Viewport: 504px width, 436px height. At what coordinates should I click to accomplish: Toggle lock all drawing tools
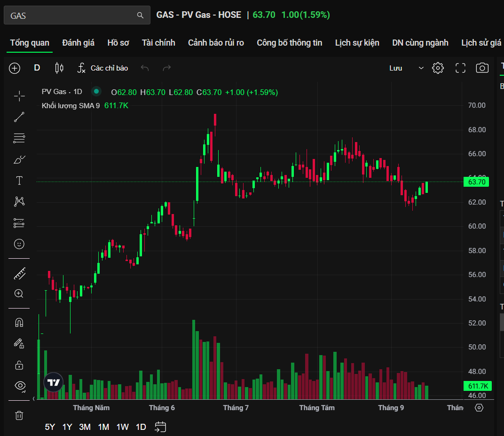point(19,365)
